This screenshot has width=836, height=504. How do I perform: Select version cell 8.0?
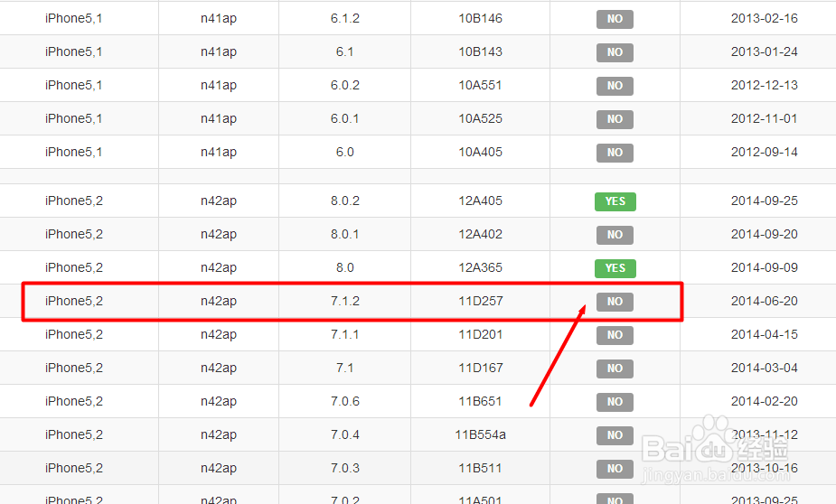pyautogui.click(x=345, y=267)
